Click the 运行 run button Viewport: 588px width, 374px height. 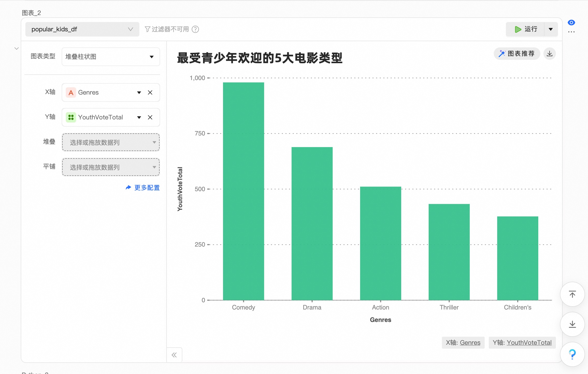[525, 29]
